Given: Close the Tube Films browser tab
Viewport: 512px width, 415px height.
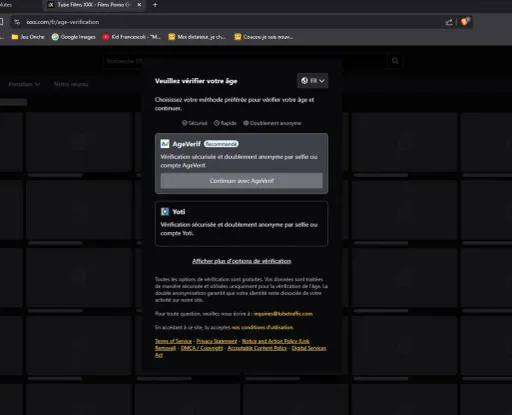Looking at the screenshot, I should 139,5.
